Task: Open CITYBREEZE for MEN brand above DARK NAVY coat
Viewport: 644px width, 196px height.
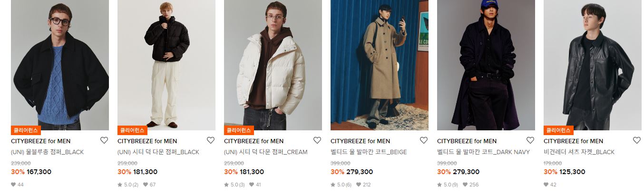Action: coord(467,141)
